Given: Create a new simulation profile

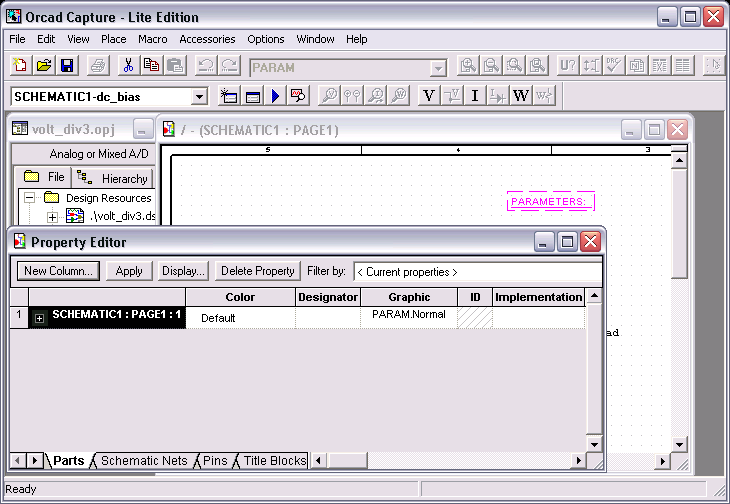Looking at the screenshot, I should pos(229,96).
